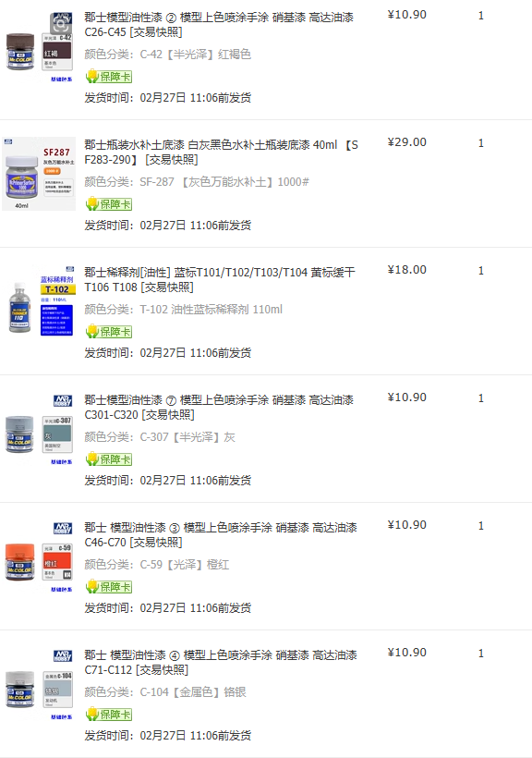Open the C-42 红褐 paint product thumbnail
The image size is (532, 758).
[39, 46]
